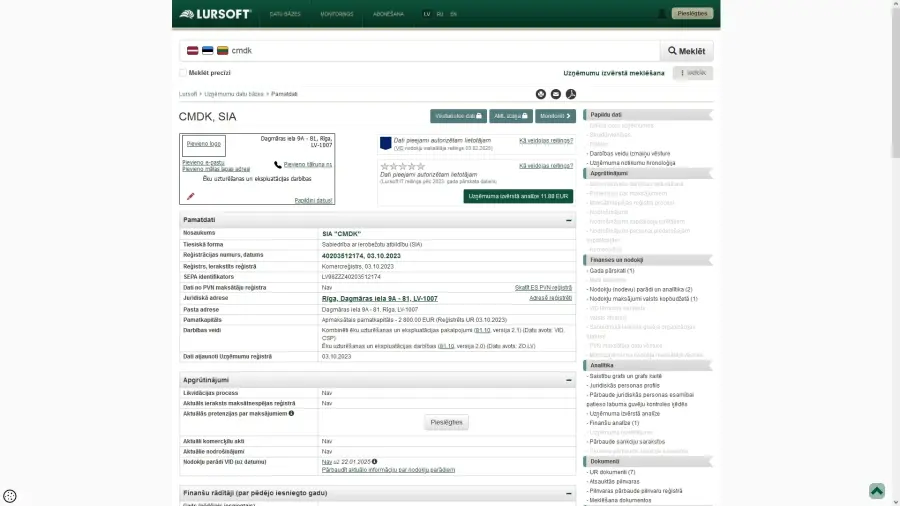This screenshot has width=900, height=506.
Task: Open the Adrešu reģistrā link
Action: coord(550,298)
